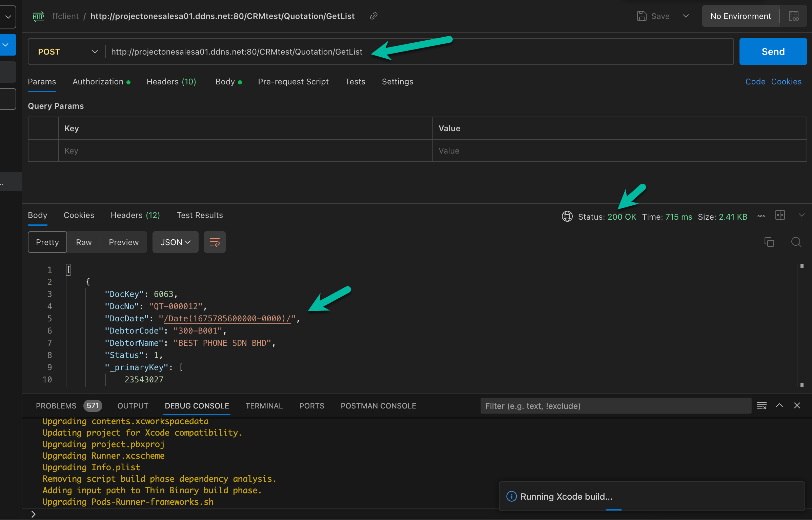Click the Xcode build progress bar
Image resolution: width=812 pixels, height=520 pixels.
[x=614, y=510]
